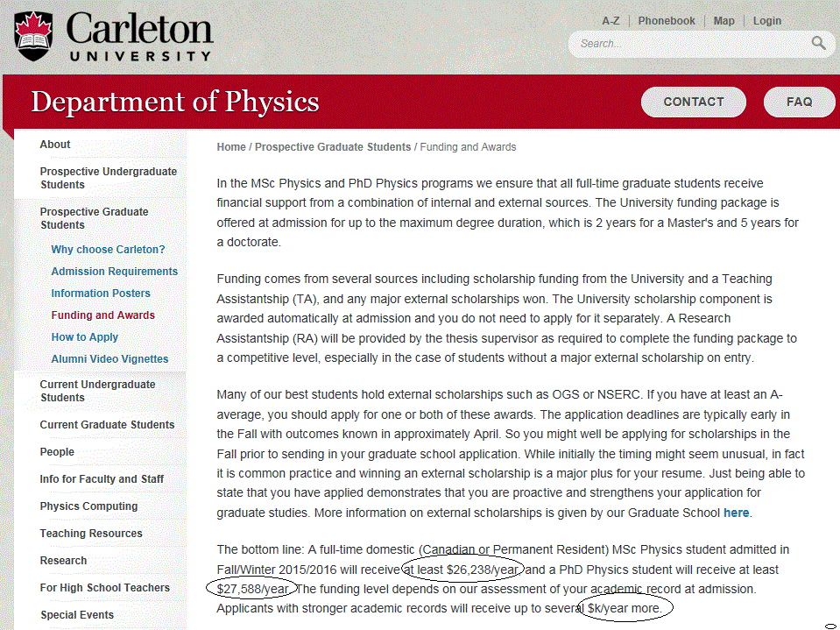Open Current Undergraduate Students in sidebar

point(97,391)
